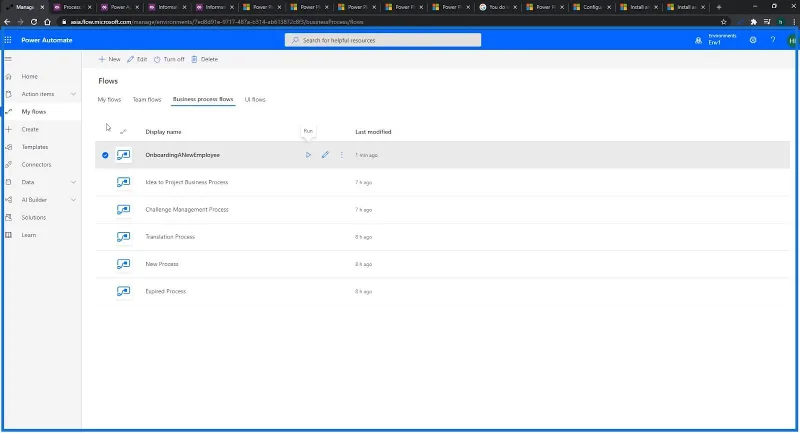
Task: Collapse the left navigation hamburger menu
Action: tap(8, 59)
